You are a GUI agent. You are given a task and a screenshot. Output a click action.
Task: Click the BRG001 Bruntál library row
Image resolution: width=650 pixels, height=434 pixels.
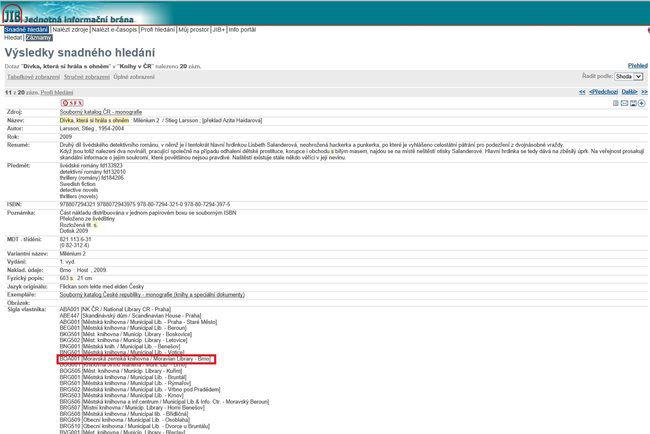click(123, 377)
